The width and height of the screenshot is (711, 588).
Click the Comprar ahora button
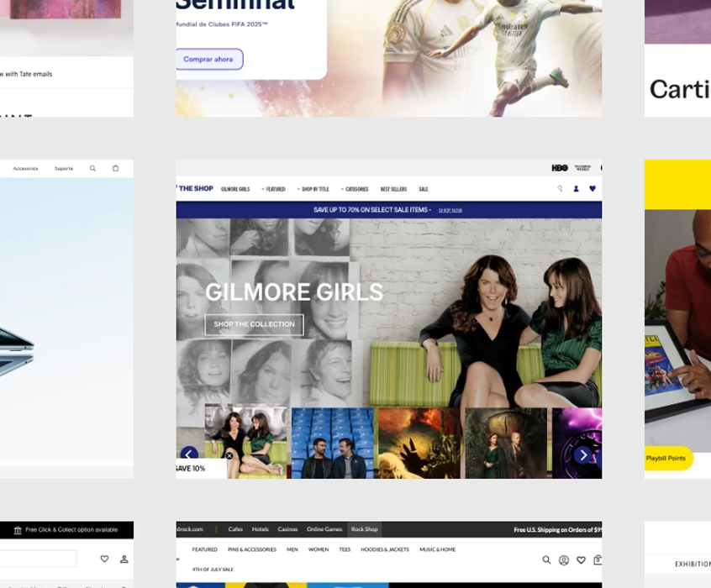(x=209, y=60)
